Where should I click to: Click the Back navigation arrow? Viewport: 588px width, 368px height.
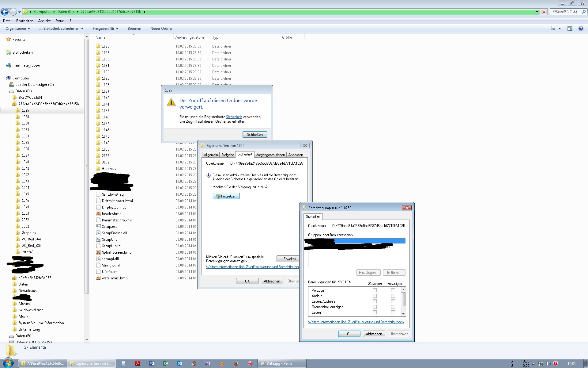coord(5,12)
